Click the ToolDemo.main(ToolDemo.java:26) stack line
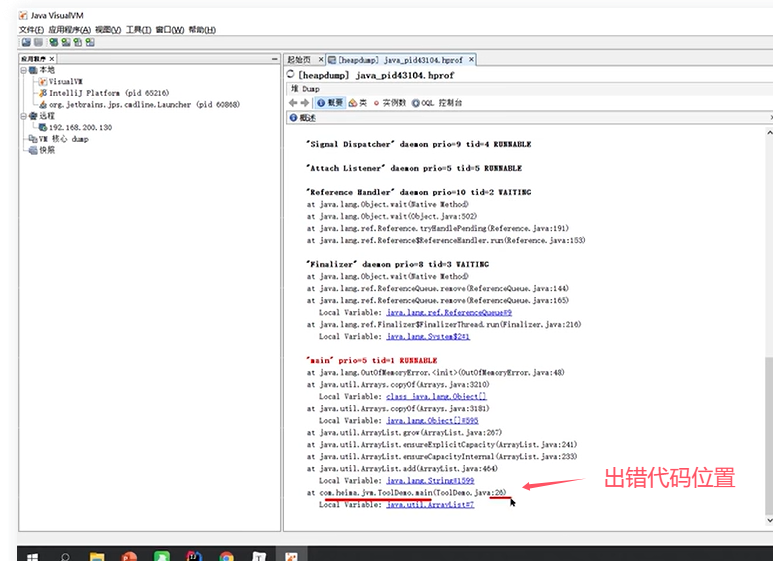The width and height of the screenshot is (773, 561). point(407,493)
